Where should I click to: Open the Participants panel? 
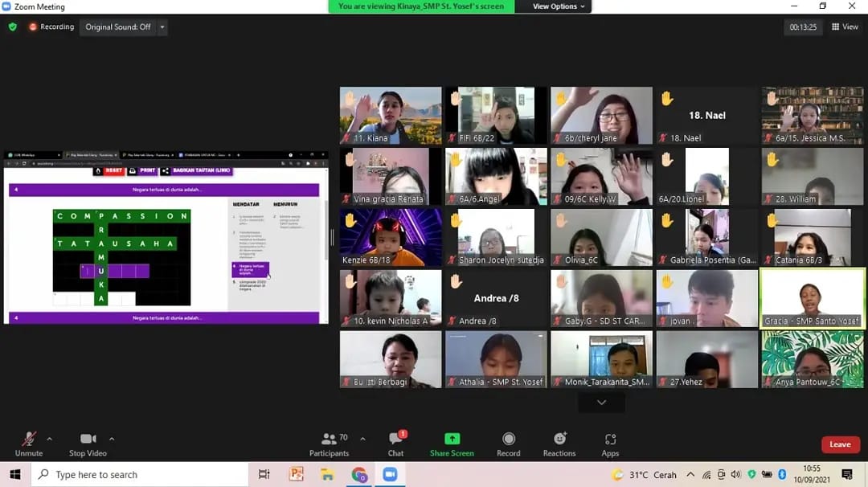coord(329,443)
